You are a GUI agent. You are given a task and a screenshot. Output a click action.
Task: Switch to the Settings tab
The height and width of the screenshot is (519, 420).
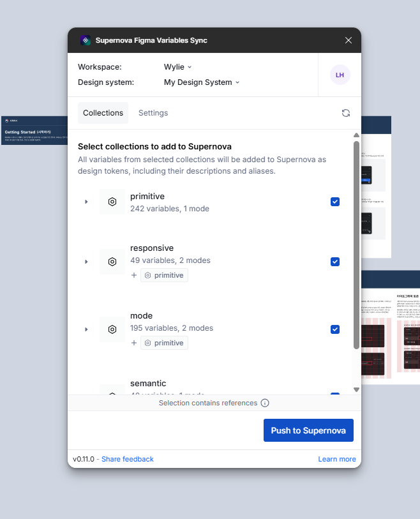(x=153, y=113)
